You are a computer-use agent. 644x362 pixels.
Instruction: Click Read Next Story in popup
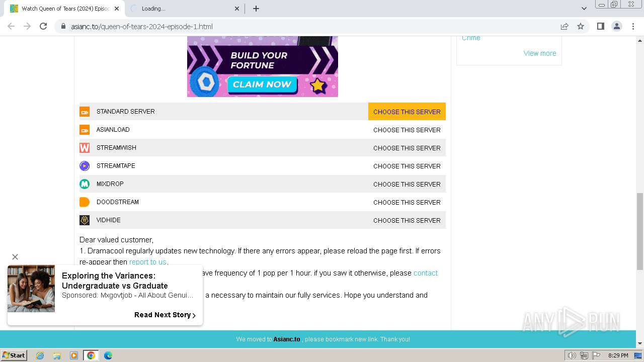point(165,315)
